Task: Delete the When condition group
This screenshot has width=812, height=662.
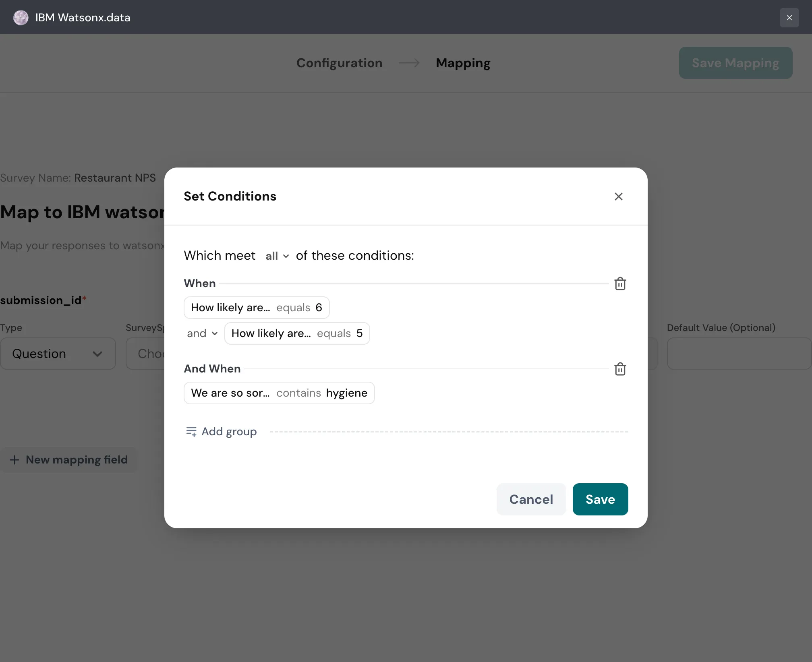Action: 620,283
